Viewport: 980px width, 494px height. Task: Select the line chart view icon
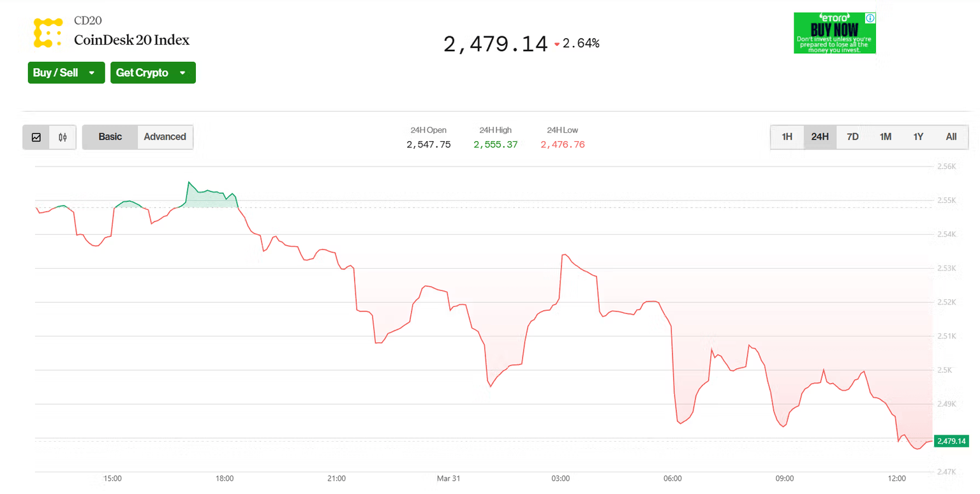click(36, 137)
